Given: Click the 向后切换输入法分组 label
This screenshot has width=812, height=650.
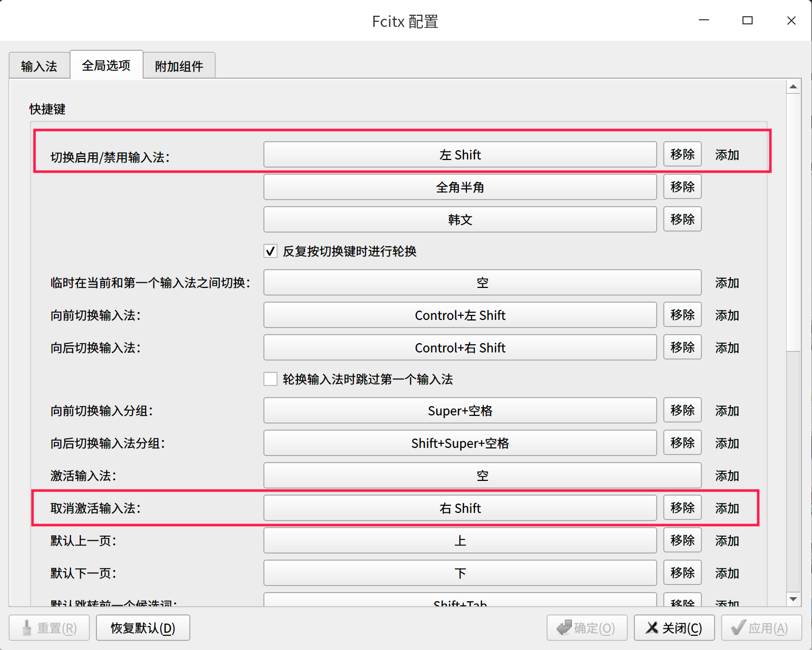Looking at the screenshot, I should pos(108,443).
